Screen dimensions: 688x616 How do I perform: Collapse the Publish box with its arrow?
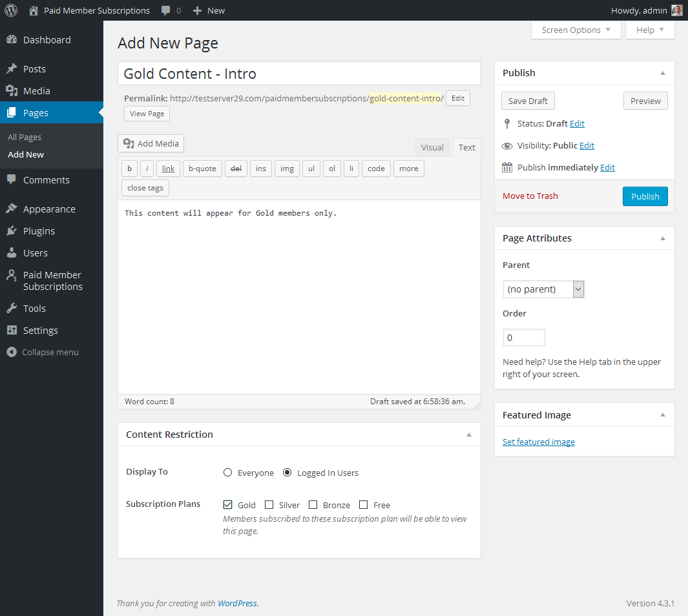pos(662,73)
